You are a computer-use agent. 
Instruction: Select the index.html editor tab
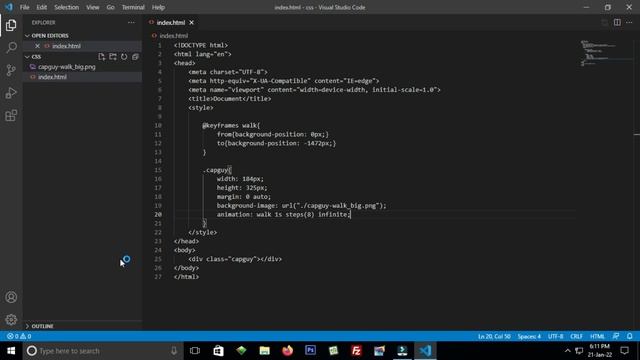pos(171,22)
